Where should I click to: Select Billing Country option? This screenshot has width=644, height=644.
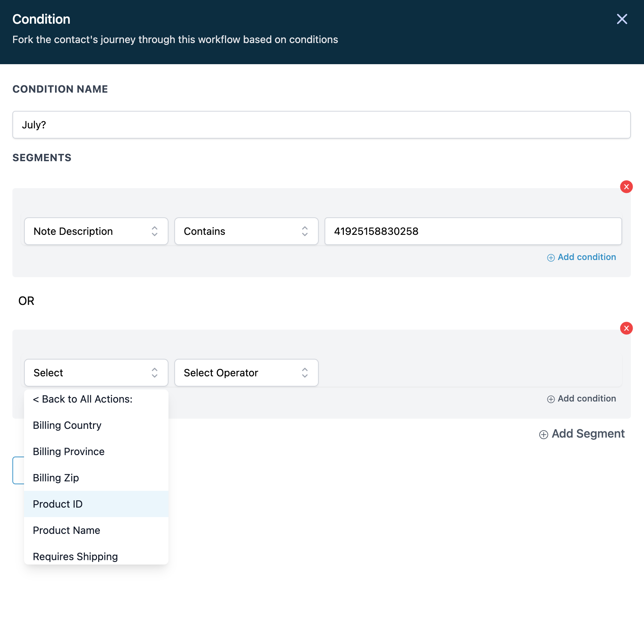click(96, 425)
